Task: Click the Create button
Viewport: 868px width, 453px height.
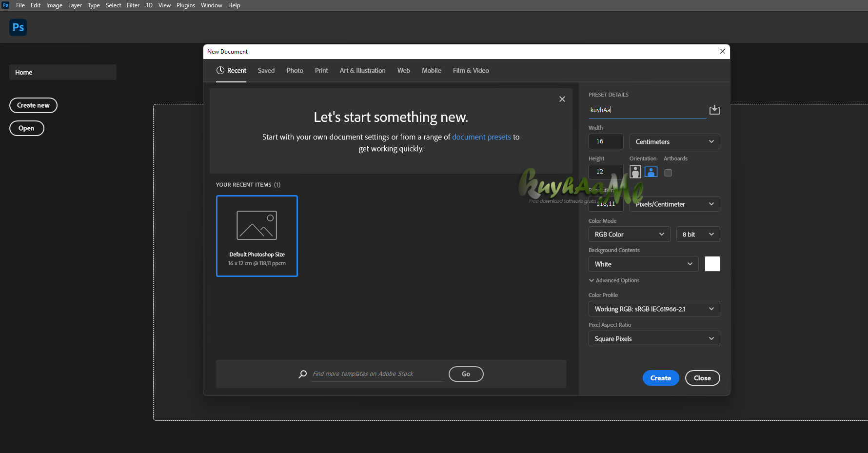Action: pyautogui.click(x=661, y=378)
